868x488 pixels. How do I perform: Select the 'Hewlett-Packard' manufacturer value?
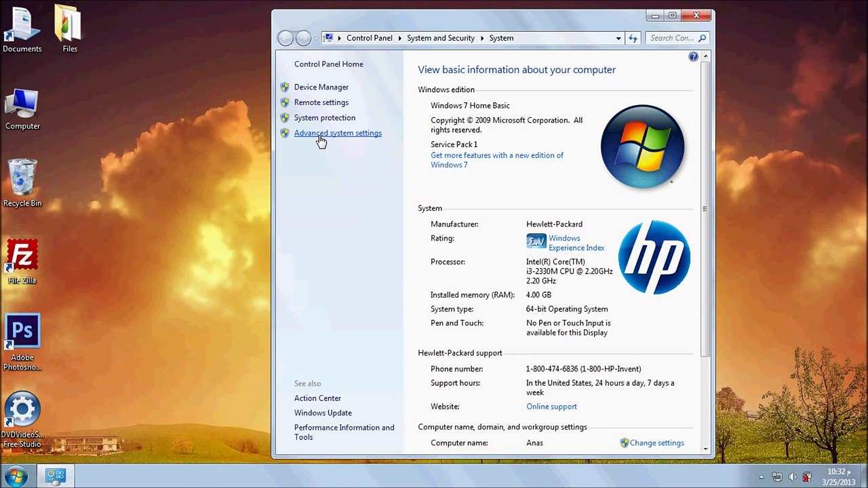554,224
